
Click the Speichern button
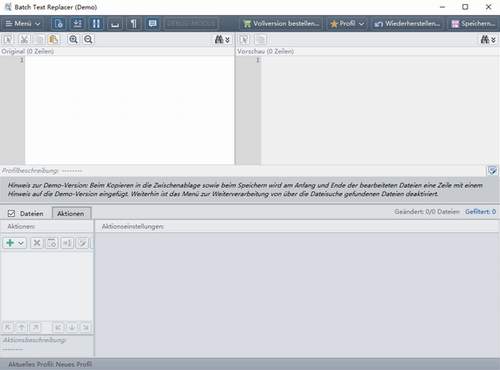pyautogui.click(x=473, y=24)
